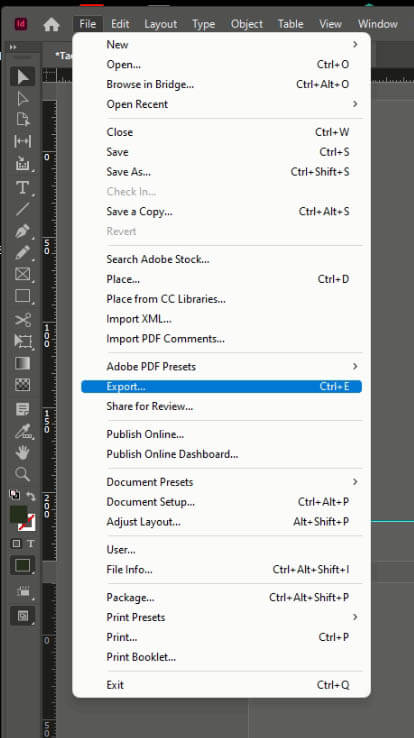Viewport: 414px width, 738px height.
Task: Click the InDesign app logo icon
Action: 21,24
